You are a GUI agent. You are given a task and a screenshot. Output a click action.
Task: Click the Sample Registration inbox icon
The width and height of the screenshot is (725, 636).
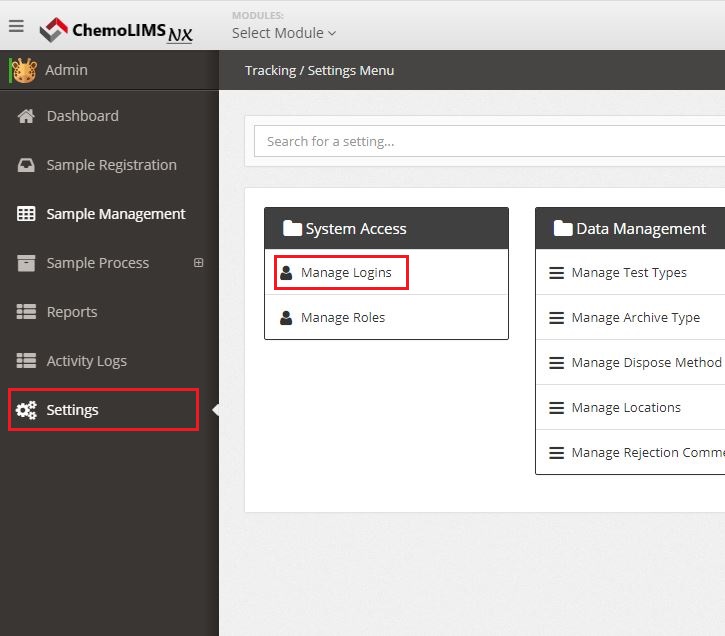coord(27,165)
